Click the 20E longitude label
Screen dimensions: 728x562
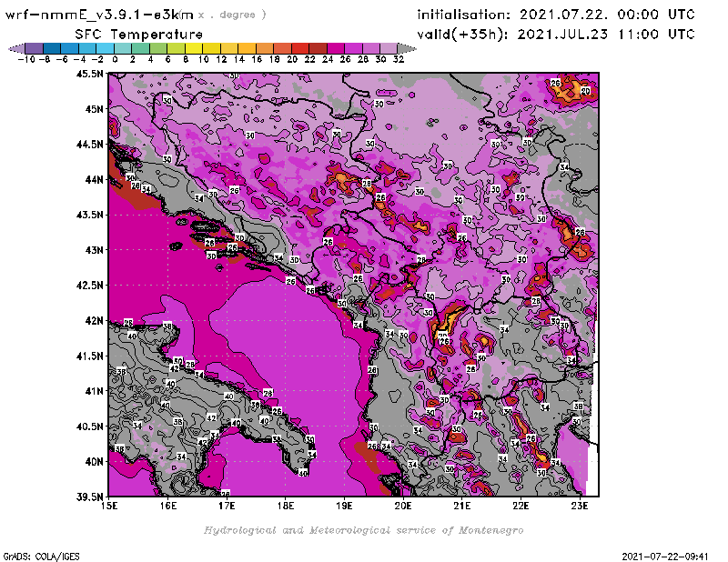pyautogui.click(x=403, y=506)
